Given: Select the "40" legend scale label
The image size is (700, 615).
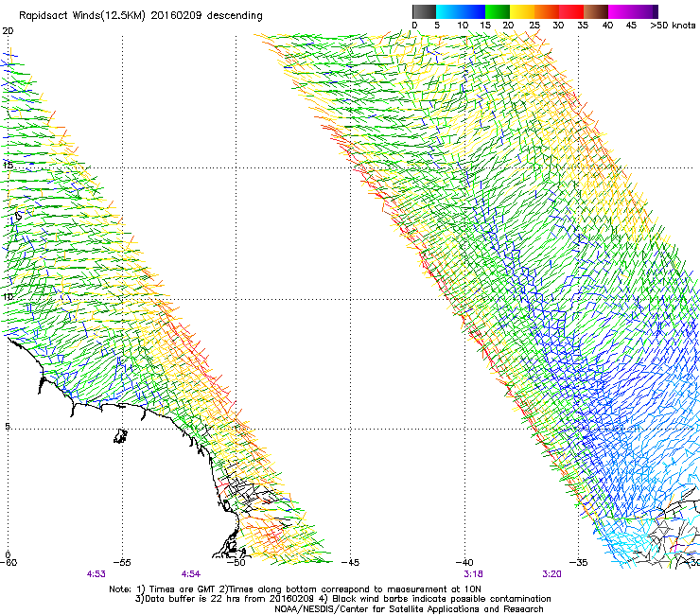Looking at the screenshot, I should click(607, 26).
